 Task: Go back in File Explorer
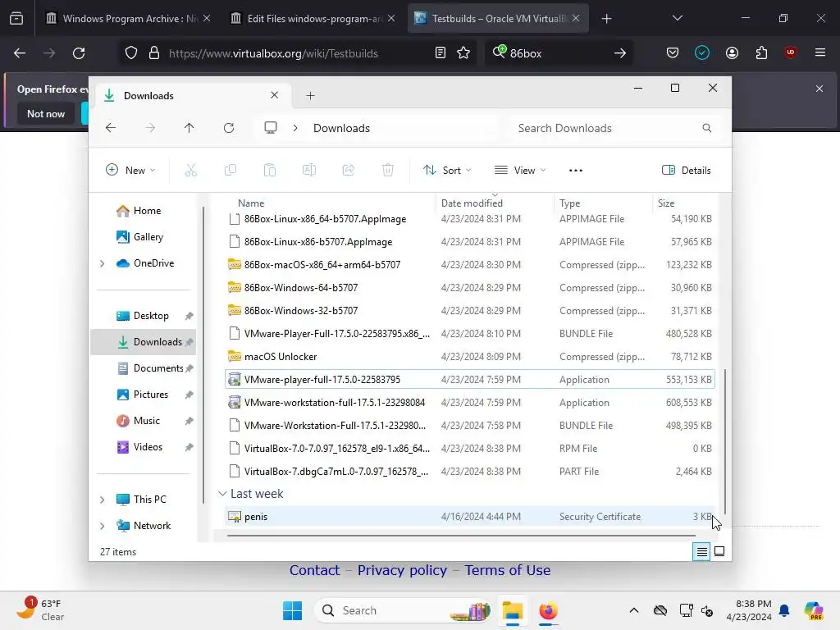coord(111,128)
